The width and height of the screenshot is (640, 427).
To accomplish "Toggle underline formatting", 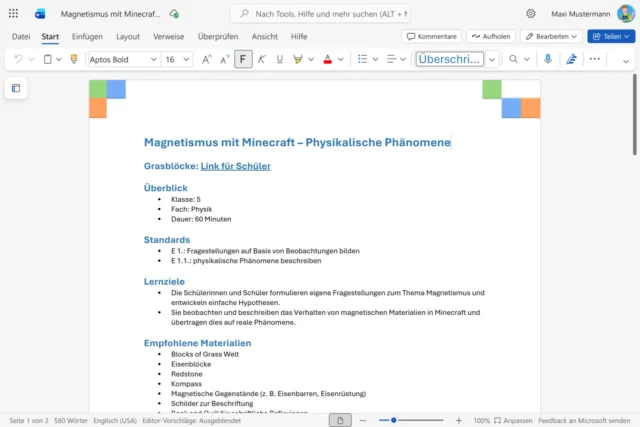I will click(280, 60).
